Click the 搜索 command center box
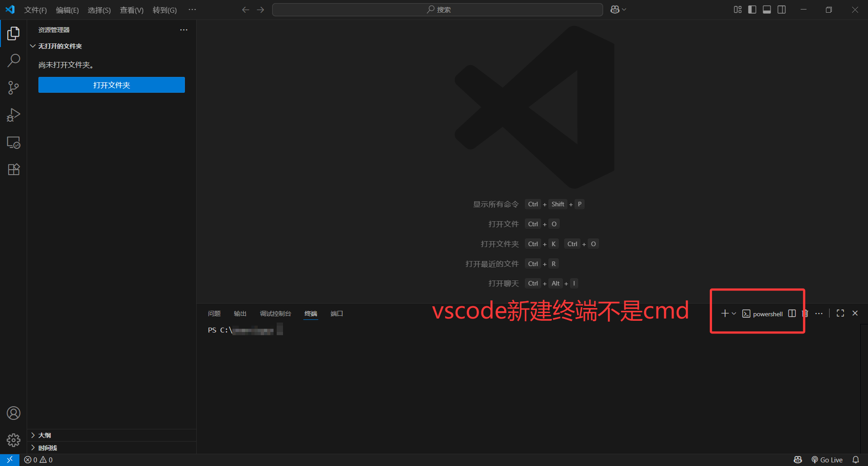 click(x=438, y=10)
